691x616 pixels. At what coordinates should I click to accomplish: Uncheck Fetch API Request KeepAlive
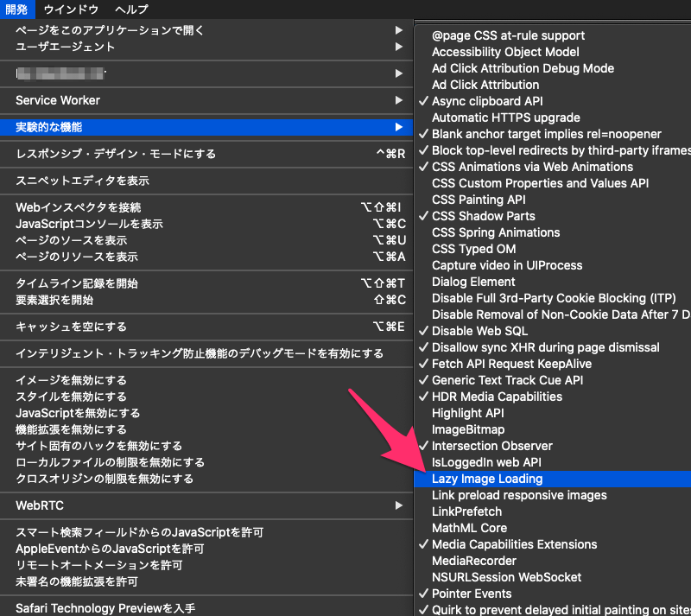[x=553, y=364]
